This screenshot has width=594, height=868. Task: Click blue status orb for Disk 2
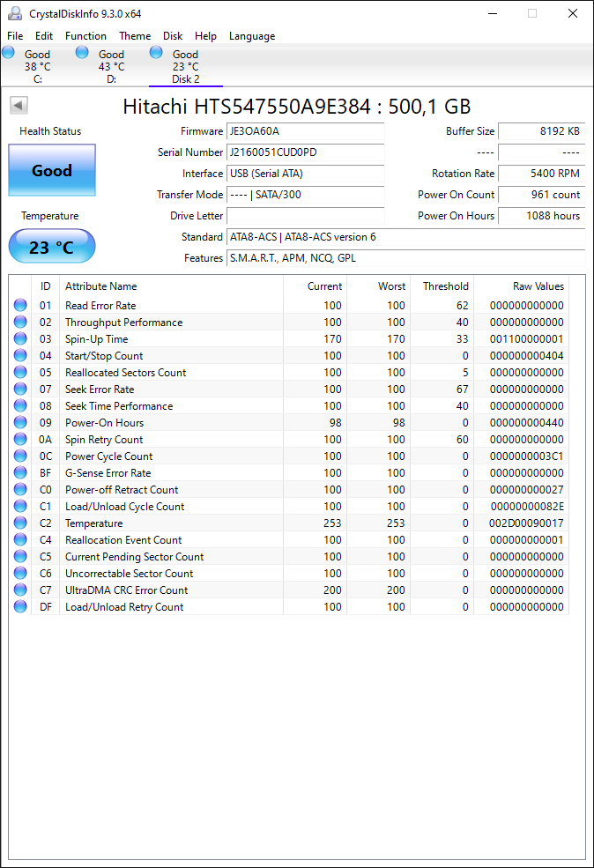pos(156,53)
